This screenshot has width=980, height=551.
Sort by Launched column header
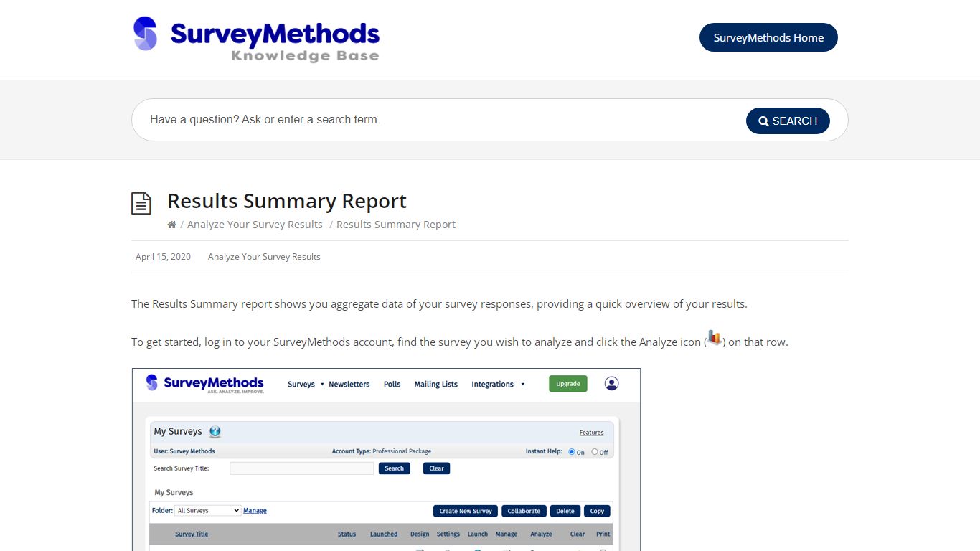384,534
